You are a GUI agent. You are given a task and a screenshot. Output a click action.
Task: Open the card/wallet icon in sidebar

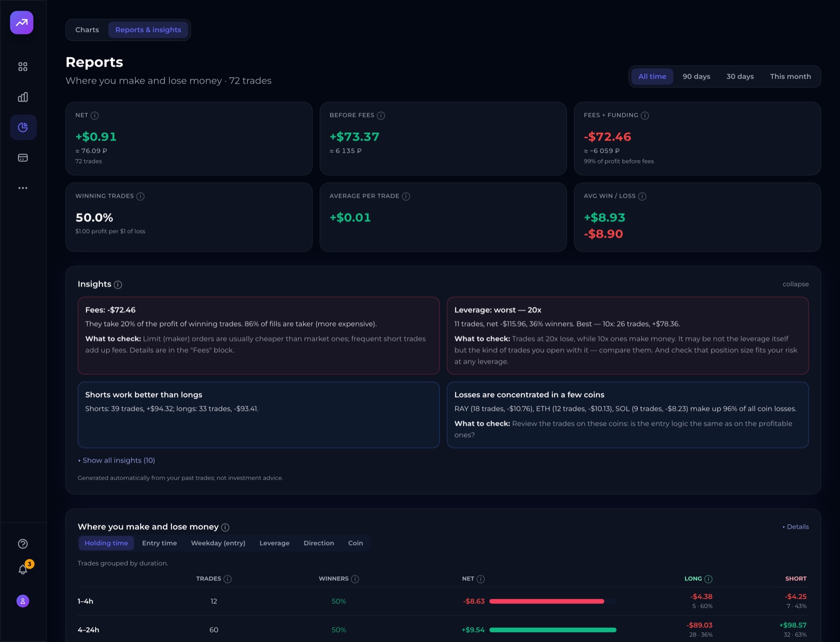pyautogui.click(x=23, y=158)
